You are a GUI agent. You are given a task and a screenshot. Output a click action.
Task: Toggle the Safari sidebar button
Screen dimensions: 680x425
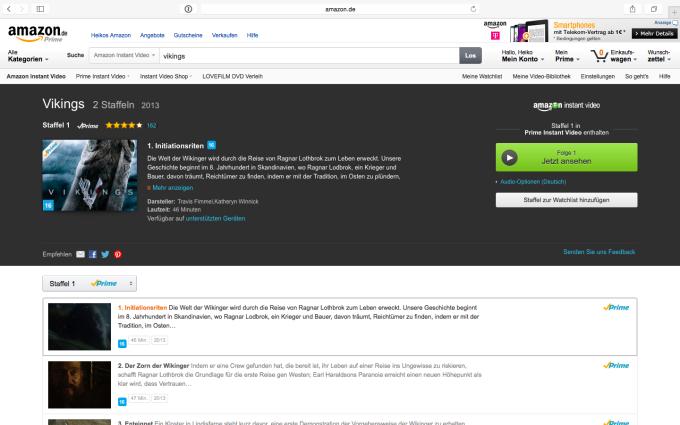point(40,9)
